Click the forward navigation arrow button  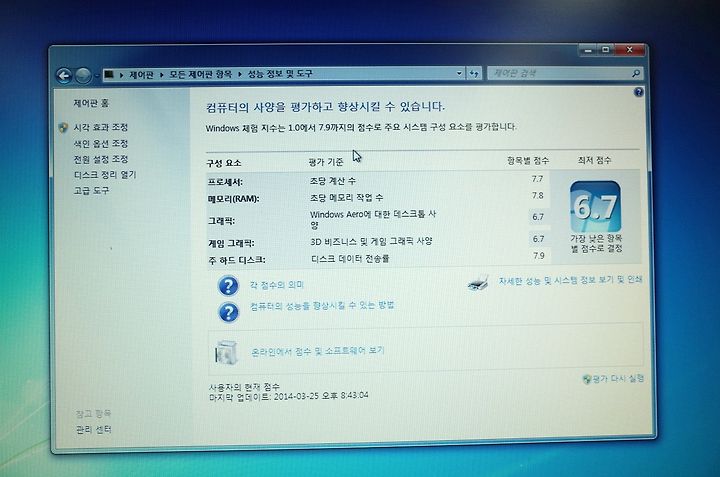[x=83, y=76]
